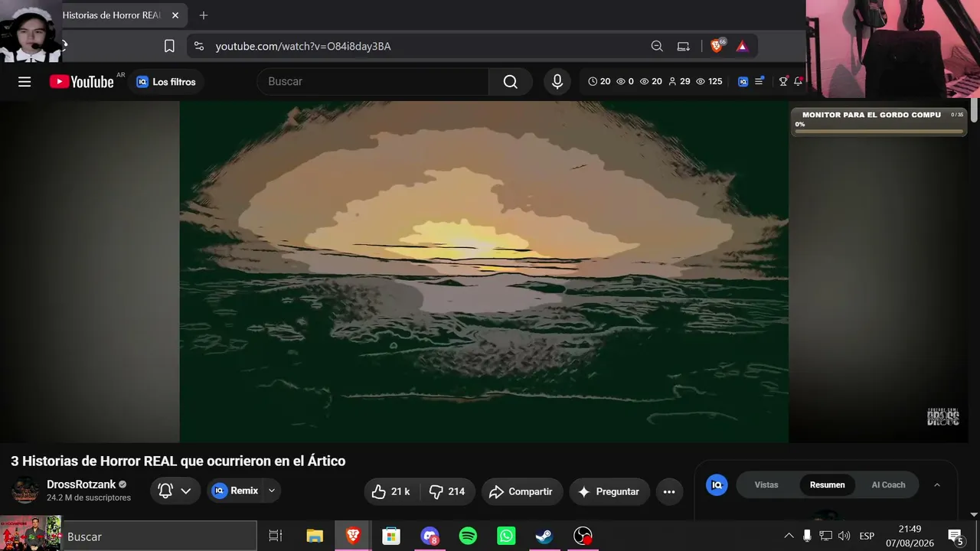Screen dimensions: 980x551
Task: Open network icon in system tray
Action: coord(825,536)
